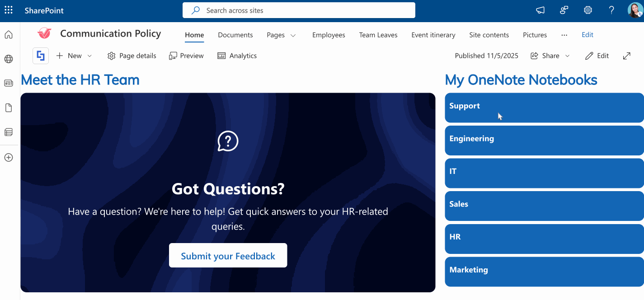Viewport: 644px width, 300px height.
Task: Open My lists icon in left rail
Action: (x=9, y=132)
